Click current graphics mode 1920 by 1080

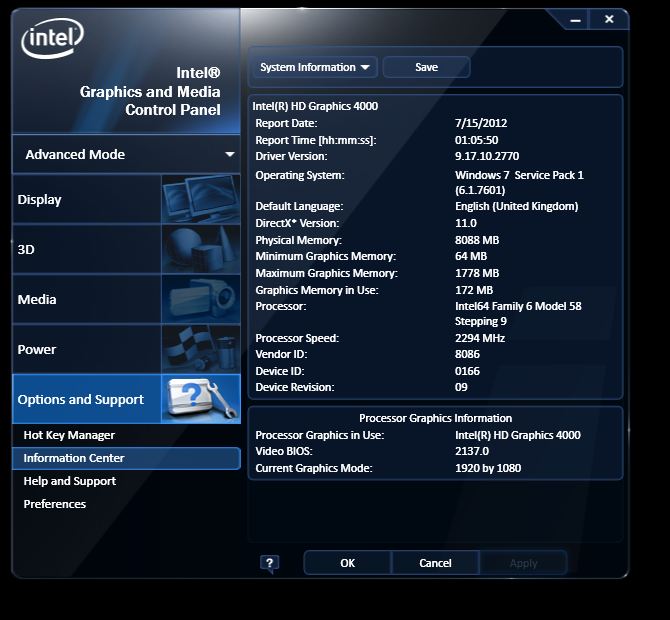pos(488,468)
